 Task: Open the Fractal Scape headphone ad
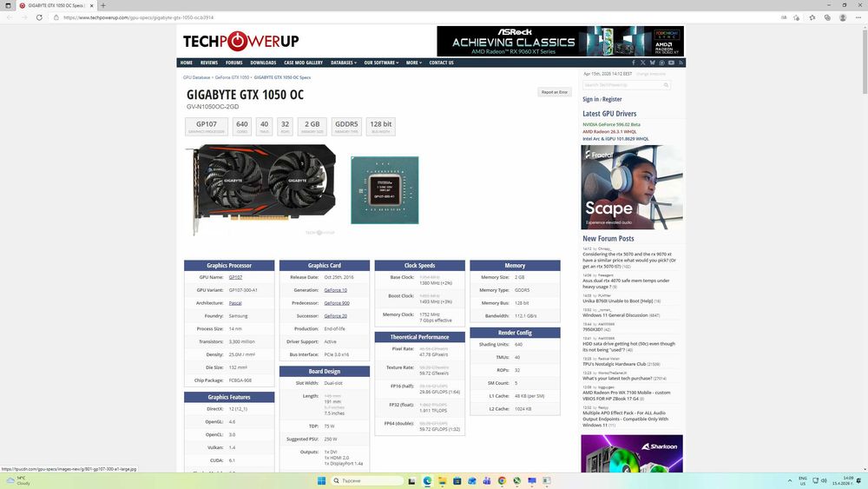click(x=632, y=188)
